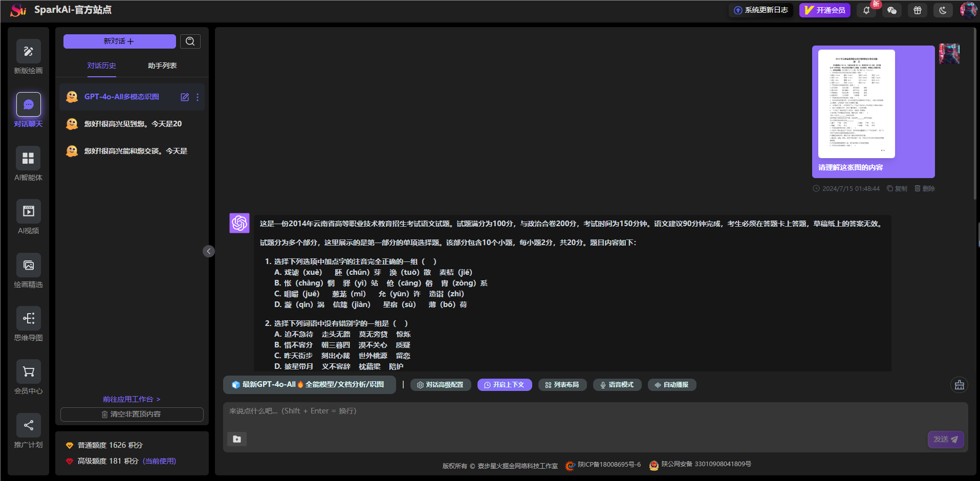Open the 新版绘画 drawing tool icon
This screenshot has height=481, width=980.
pos(29,51)
